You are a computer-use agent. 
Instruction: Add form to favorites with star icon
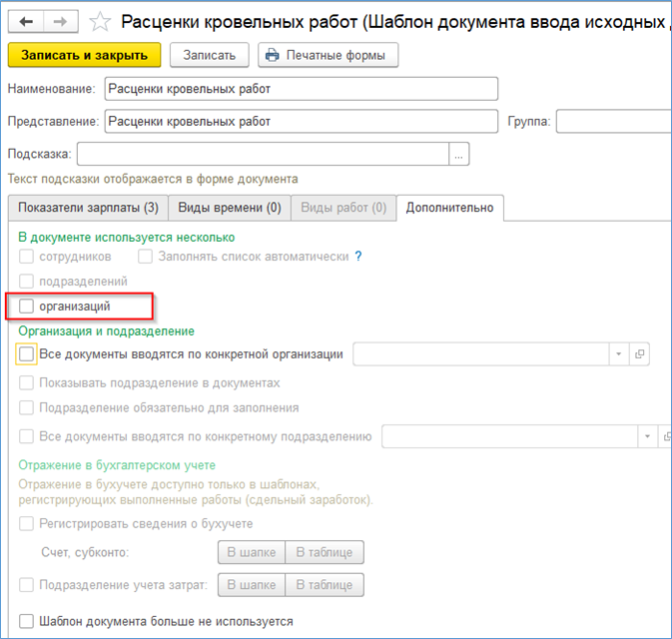click(100, 20)
